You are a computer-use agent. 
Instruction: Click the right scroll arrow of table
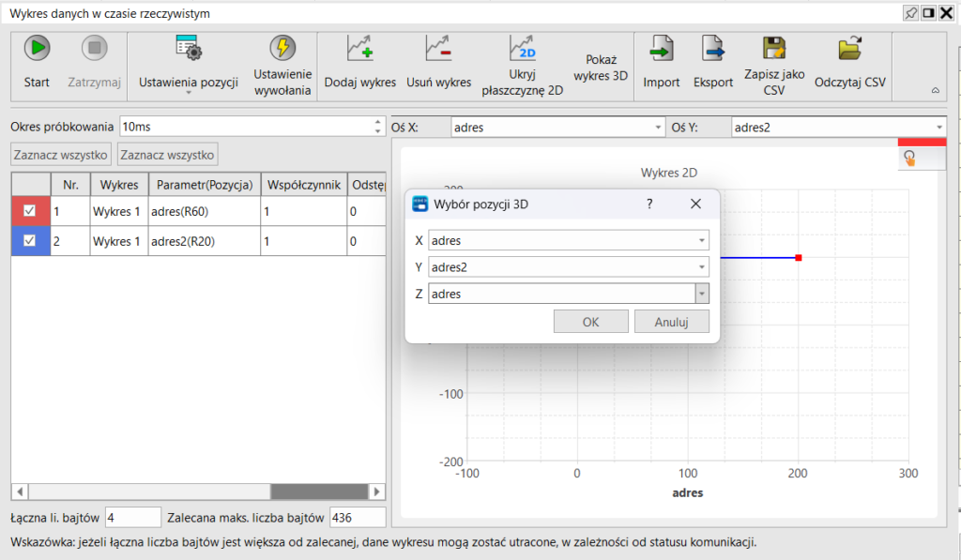click(377, 492)
